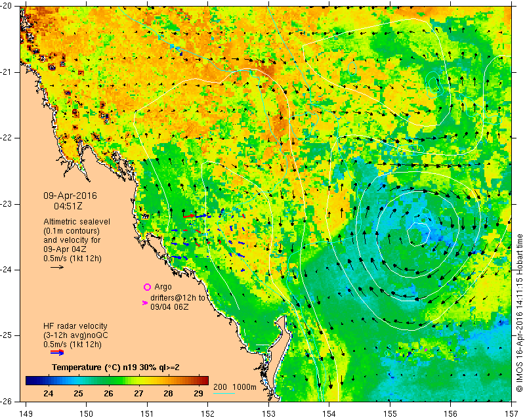Click the 27 label on the temperature scale
Image resolution: width=525 pixels, height=420 pixels.
tap(138, 393)
